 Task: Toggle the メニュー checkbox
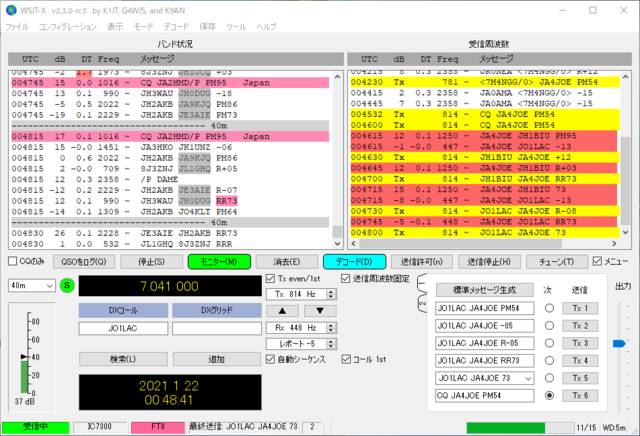597,261
